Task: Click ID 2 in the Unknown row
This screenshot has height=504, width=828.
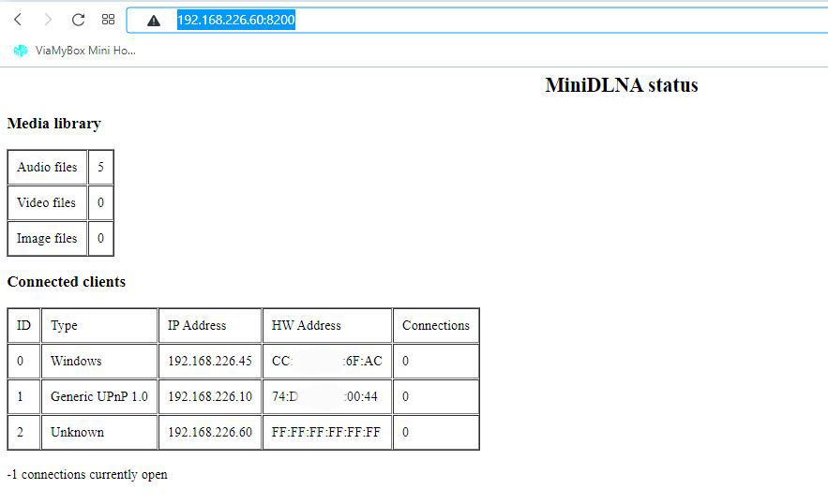Action: point(23,432)
